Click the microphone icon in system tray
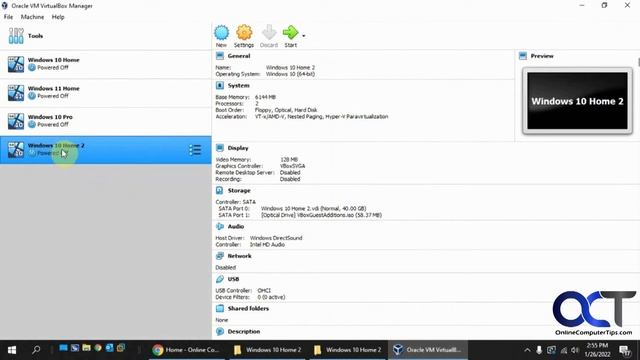 [x=539, y=350]
